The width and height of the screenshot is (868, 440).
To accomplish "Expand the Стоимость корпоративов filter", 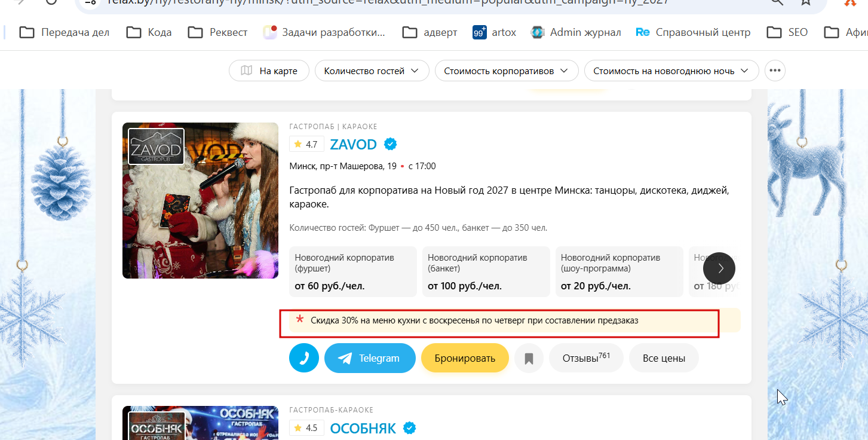I will point(507,71).
